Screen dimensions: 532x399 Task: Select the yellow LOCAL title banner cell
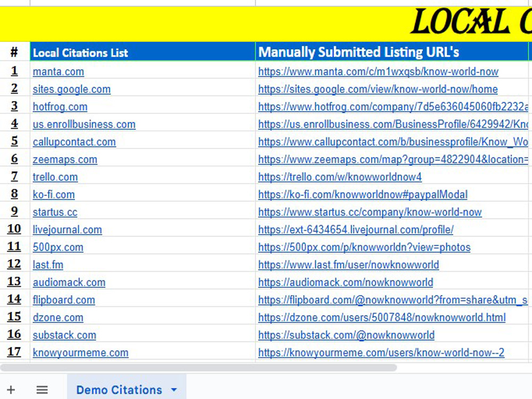[x=266, y=24]
